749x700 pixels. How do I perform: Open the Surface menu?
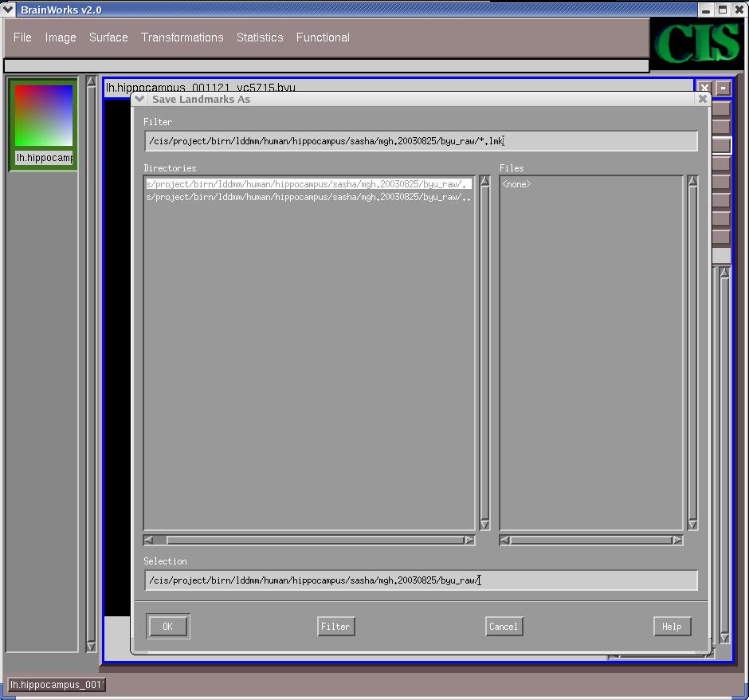point(108,37)
